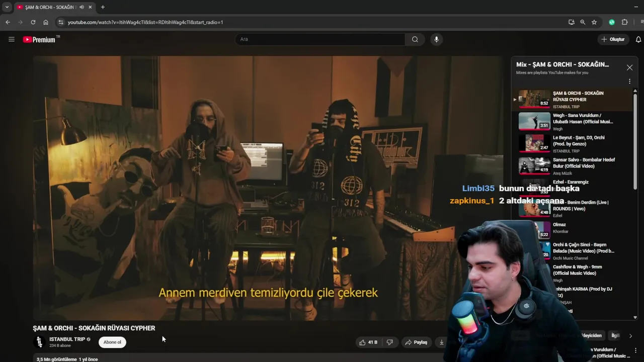The height and width of the screenshot is (362, 644).
Task: Open the browser home page
Action: 46,22
